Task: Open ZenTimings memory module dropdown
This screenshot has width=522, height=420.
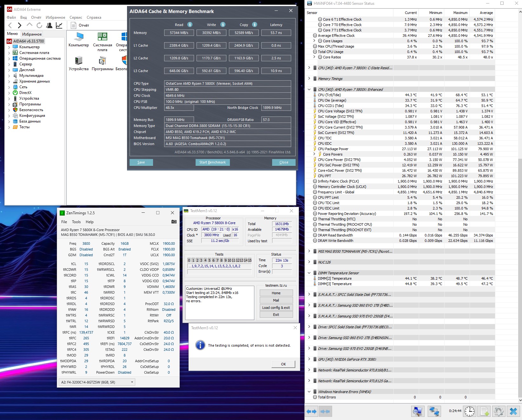Action: tap(97, 382)
